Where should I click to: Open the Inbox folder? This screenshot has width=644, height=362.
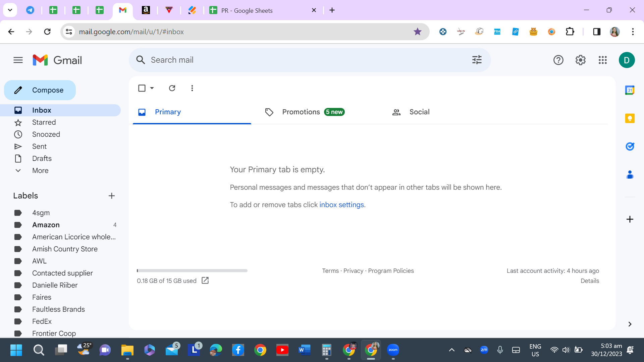pos(60,110)
